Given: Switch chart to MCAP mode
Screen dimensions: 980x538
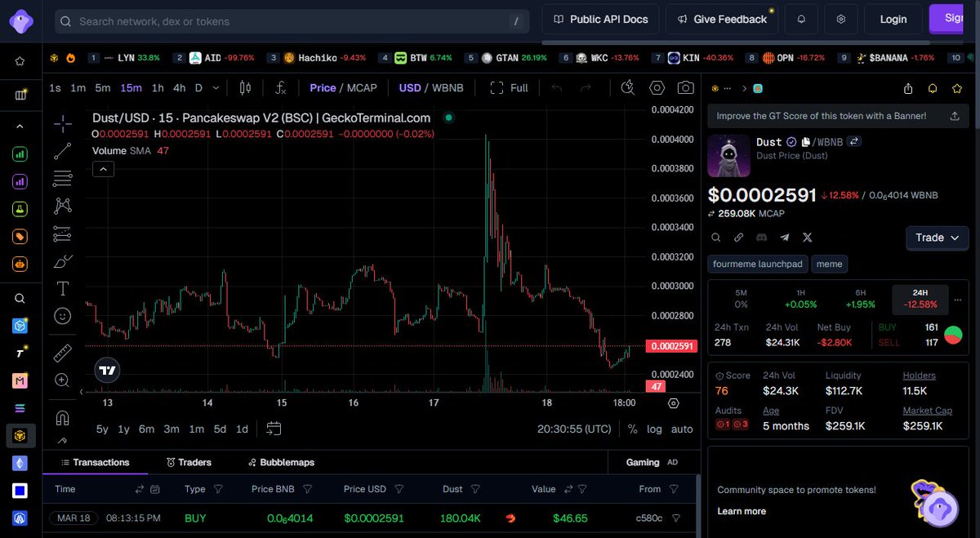Looking at the screenshot, I should 362,87.
